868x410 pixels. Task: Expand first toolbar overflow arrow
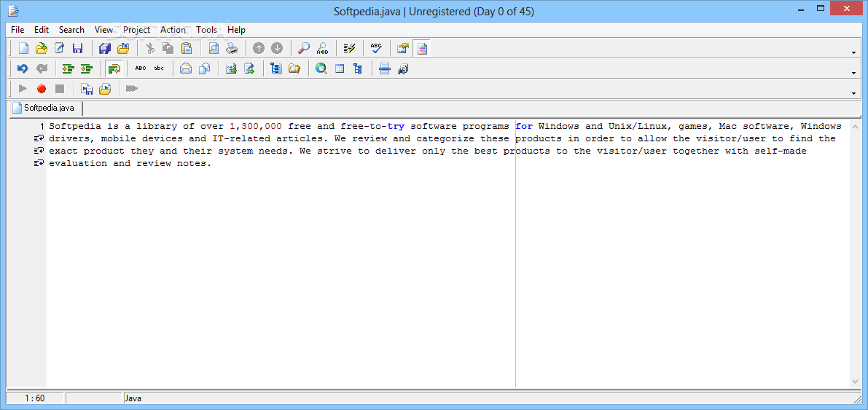855,53
